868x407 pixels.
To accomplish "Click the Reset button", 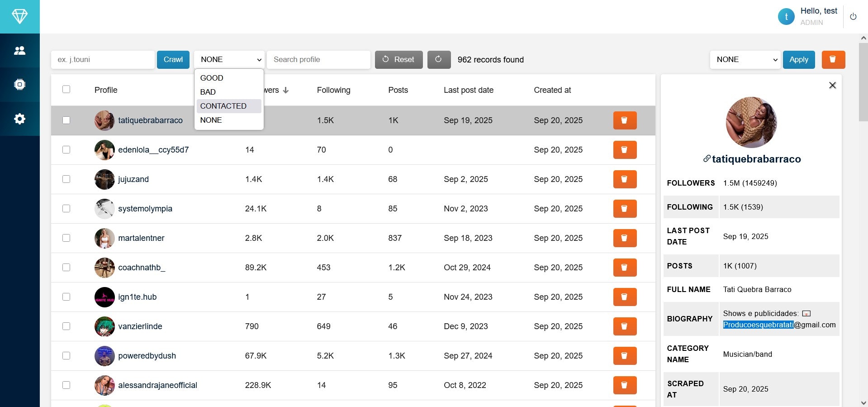I will pyautogui.click(x=398, y=59).
